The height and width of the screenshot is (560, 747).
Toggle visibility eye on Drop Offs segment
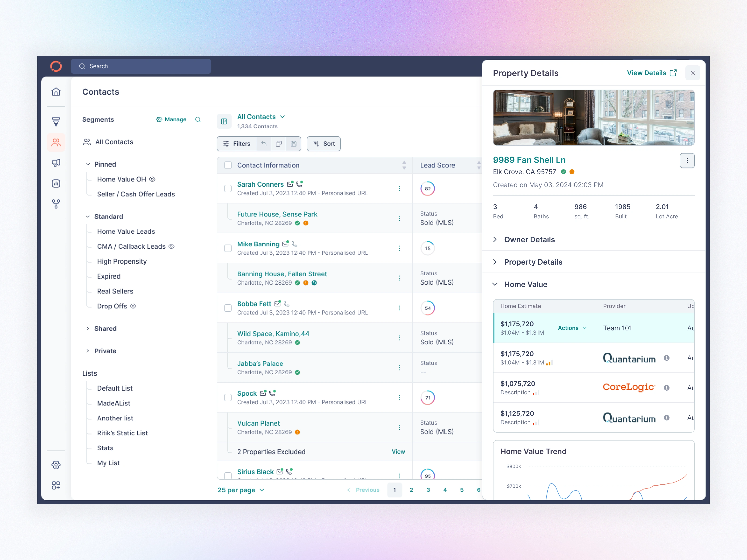point(133,306)
